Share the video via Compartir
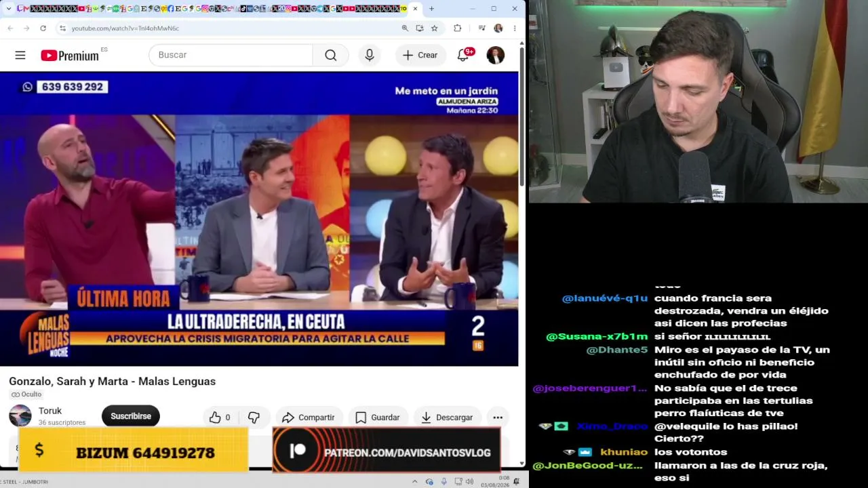This screenshot has height=488, width=868. pyautogui.click(x=309, y=418)
